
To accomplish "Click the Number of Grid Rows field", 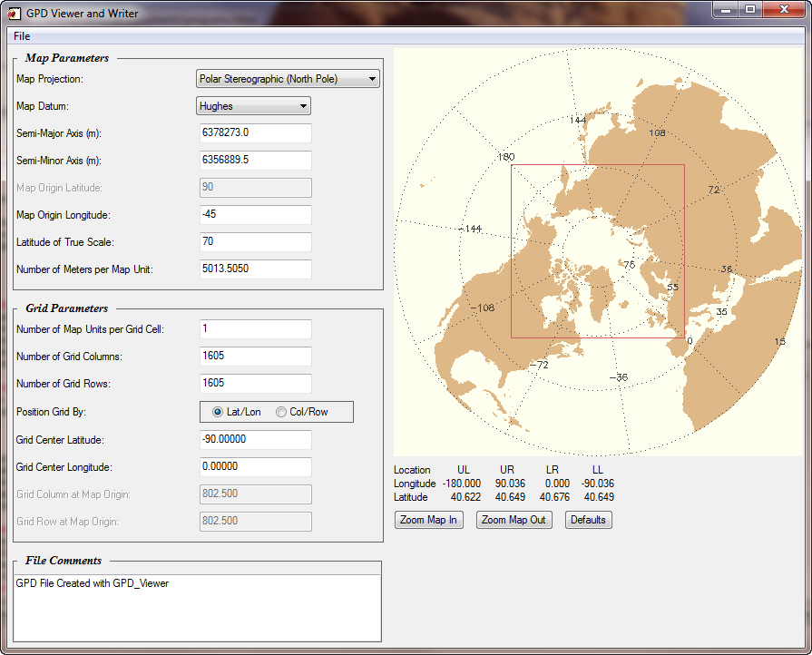I will tap(255, 384).
